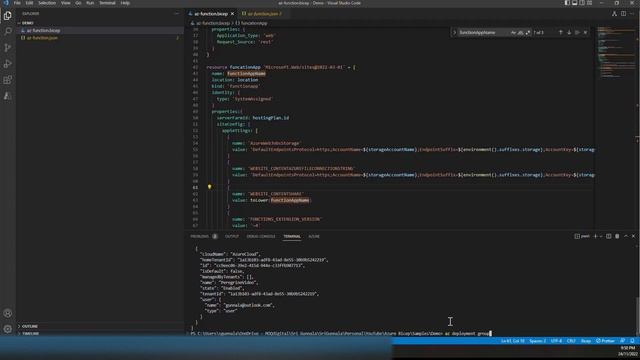Open the Extensions view
This screenshot has width=640, height=360.
click(x=7, y=80)
